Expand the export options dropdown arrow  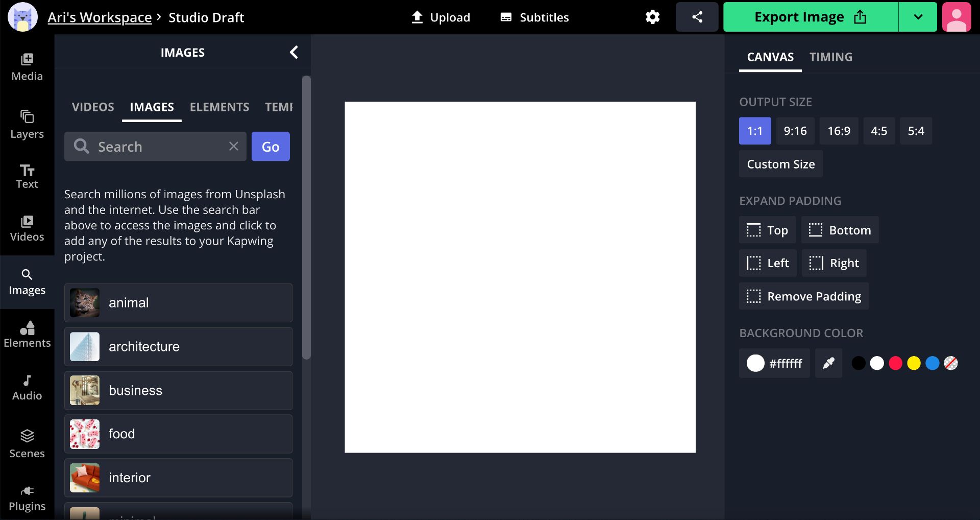click(918, 17)
